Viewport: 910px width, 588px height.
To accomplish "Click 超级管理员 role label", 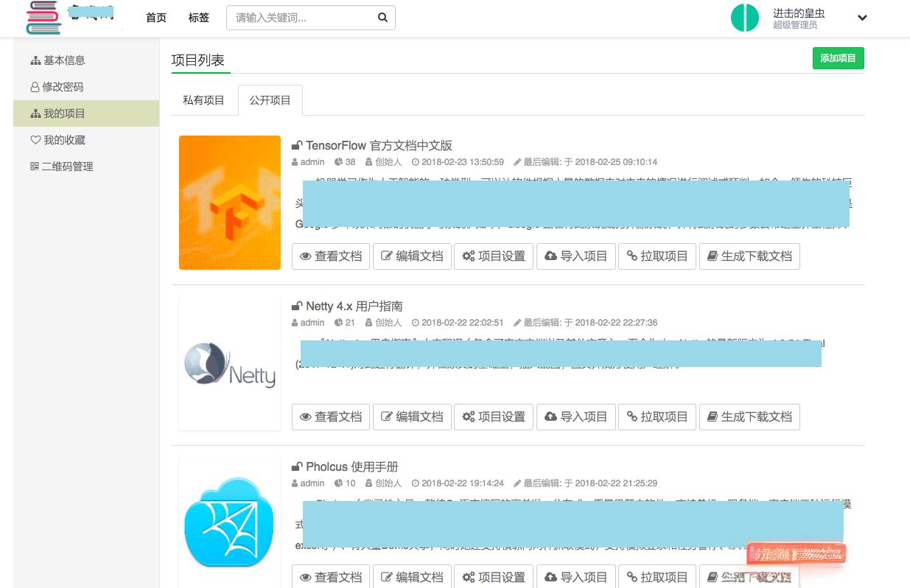I will [x=795, y=25].
